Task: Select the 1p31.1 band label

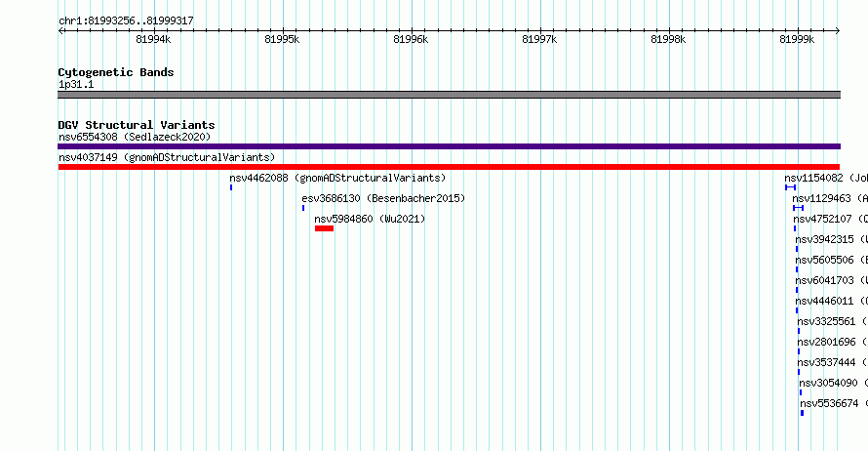Action: (76, 84)
